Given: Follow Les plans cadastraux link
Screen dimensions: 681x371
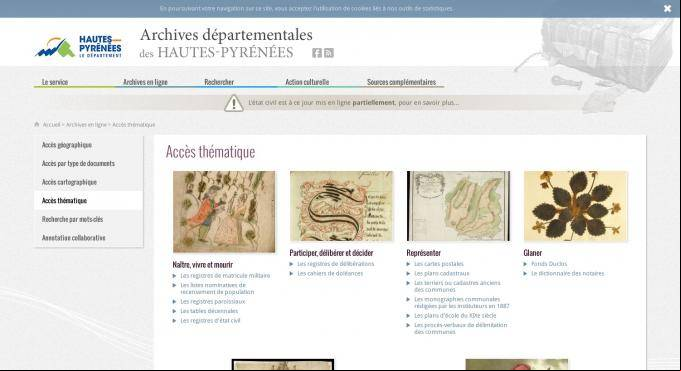Looking at the screenshot, I should (442, 274).
